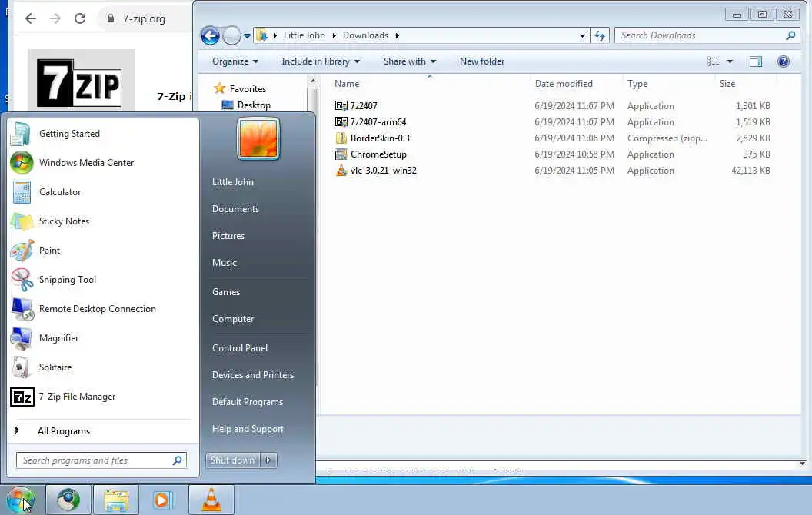Open Windows Media Player taskbar icon
Viewport: 812px width, 515px height.
tap(162, 500)
